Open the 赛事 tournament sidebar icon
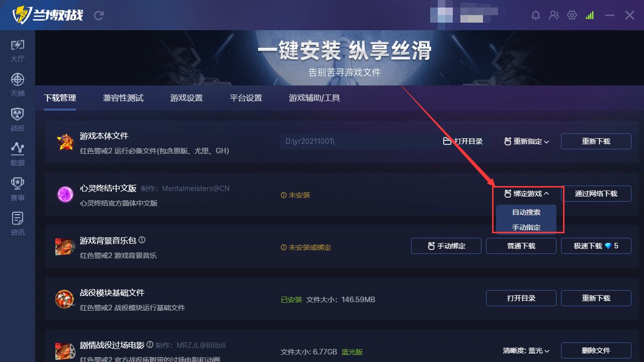Viewport: 644px width, 362px height. 18,190
